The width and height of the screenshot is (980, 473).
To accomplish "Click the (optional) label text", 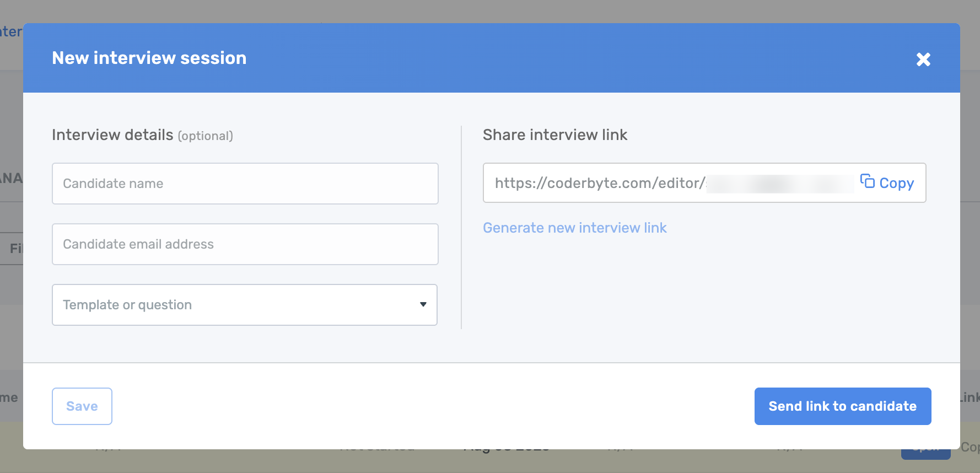I will coord(205,136).
